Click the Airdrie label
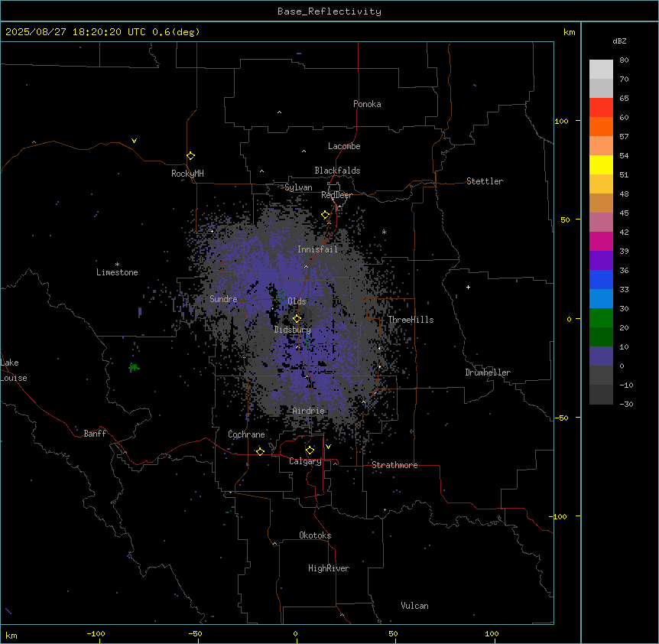Screen dimensions: 659x644 [x=309, y=411]
